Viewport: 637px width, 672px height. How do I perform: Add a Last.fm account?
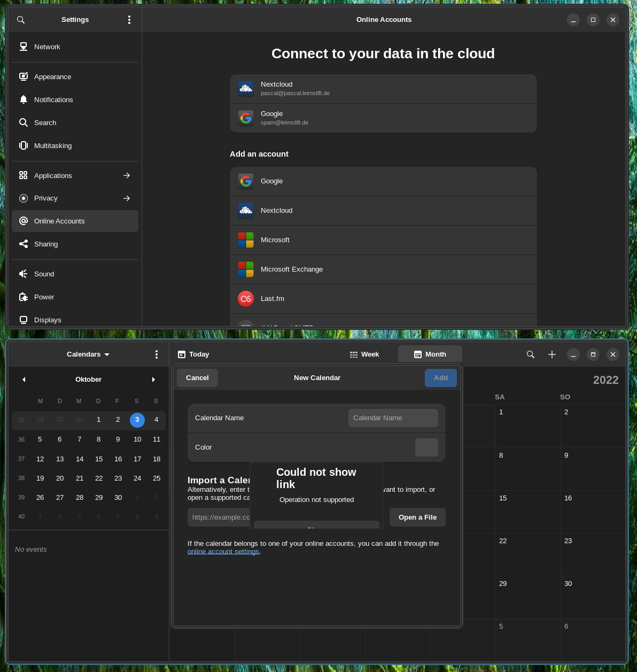383,299
